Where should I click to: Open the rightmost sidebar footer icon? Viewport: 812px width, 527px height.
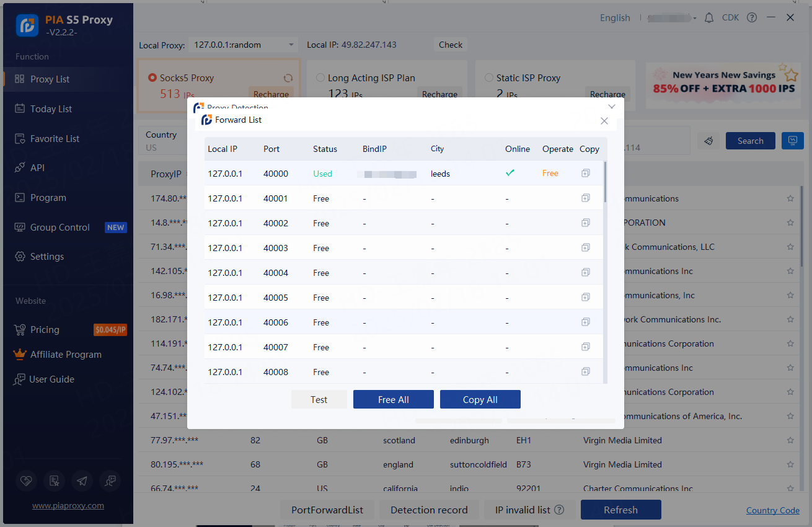tap(110, 480)
